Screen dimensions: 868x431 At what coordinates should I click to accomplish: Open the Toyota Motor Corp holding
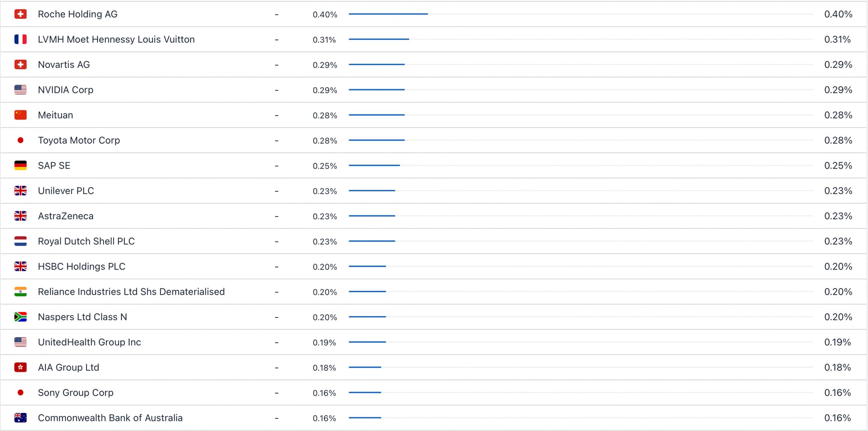pyautogui.click(x=79, y=140)
